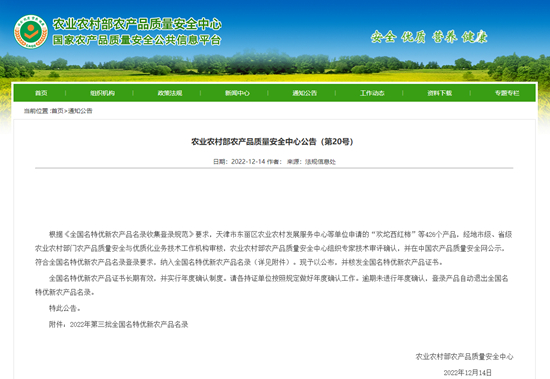Image resolution: width=550 pixels, height=379 pixels.
Task: Click the signature 农业农村部农产品质量安全中心 at bottom
Action: pos(464,357)
